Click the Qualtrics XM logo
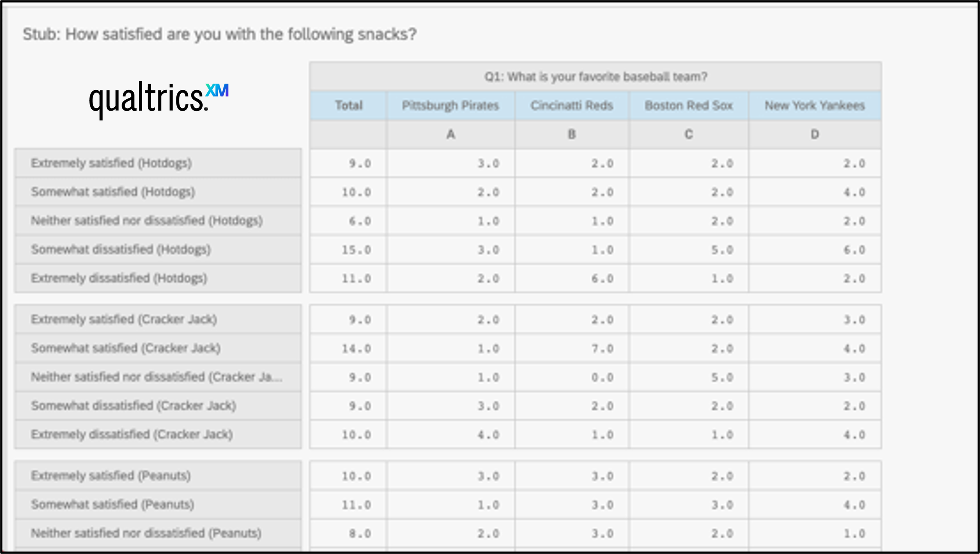 (159, 100)
